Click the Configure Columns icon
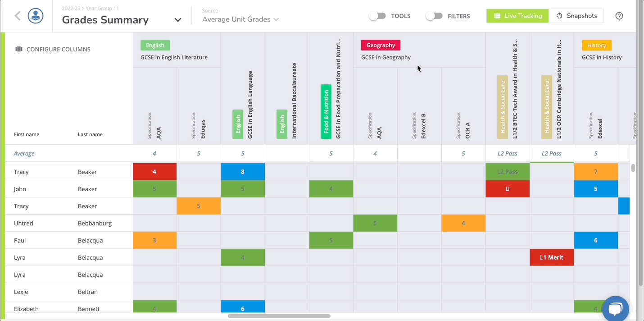The image size is (644, 321). (x=19, y=49)
